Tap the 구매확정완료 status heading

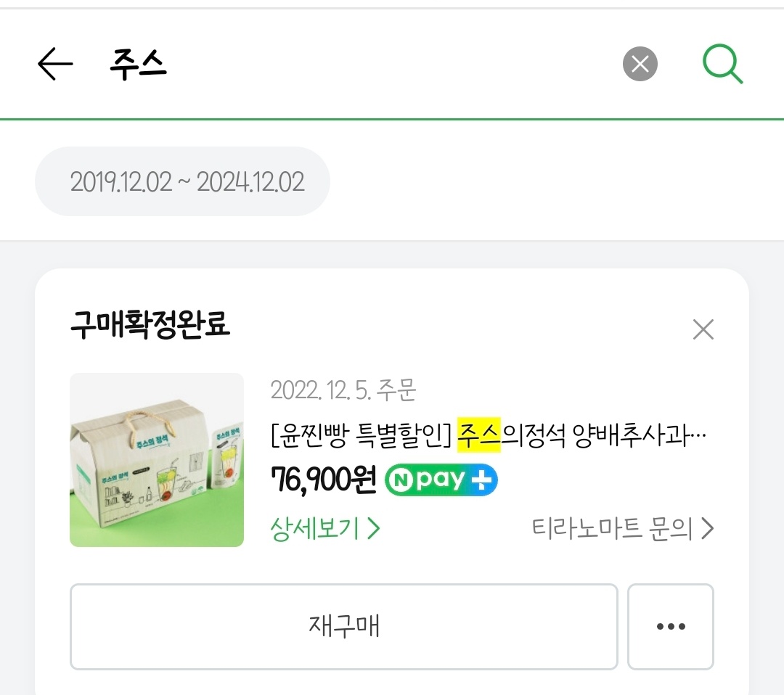pos(150,326)
